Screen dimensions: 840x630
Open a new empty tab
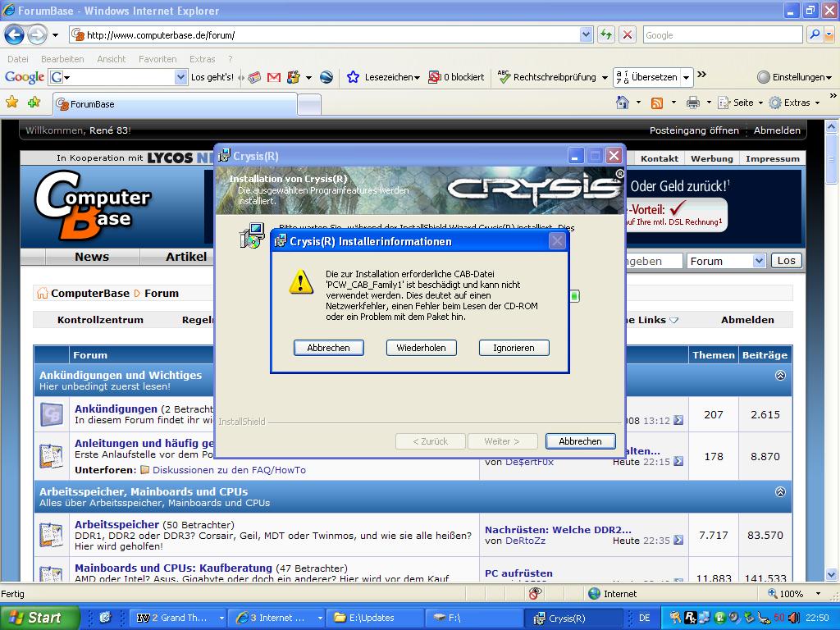pos(309,104)
